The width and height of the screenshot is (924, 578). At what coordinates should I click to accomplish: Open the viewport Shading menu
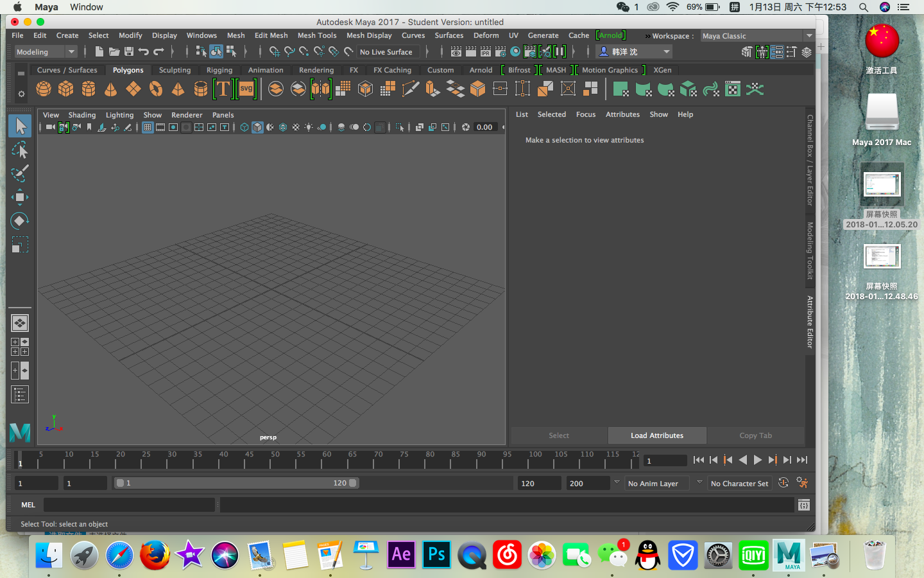coord(82,115)
